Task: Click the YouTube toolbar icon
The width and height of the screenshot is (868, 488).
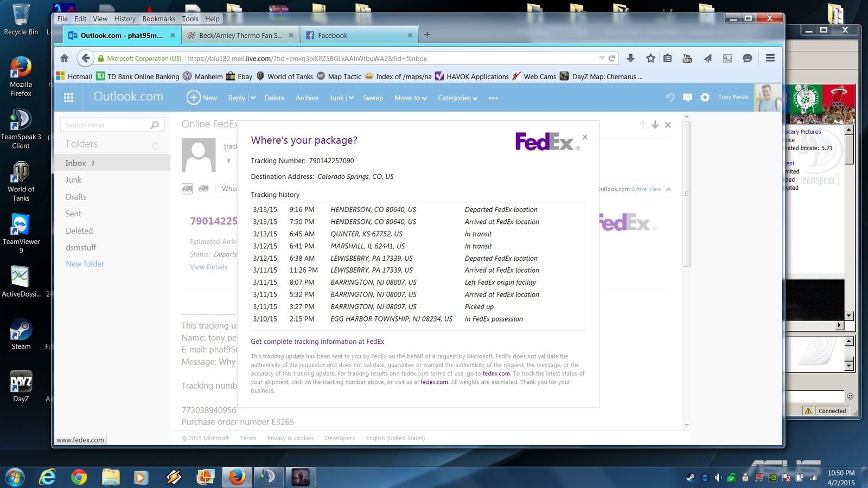Action: click(687, 58)
